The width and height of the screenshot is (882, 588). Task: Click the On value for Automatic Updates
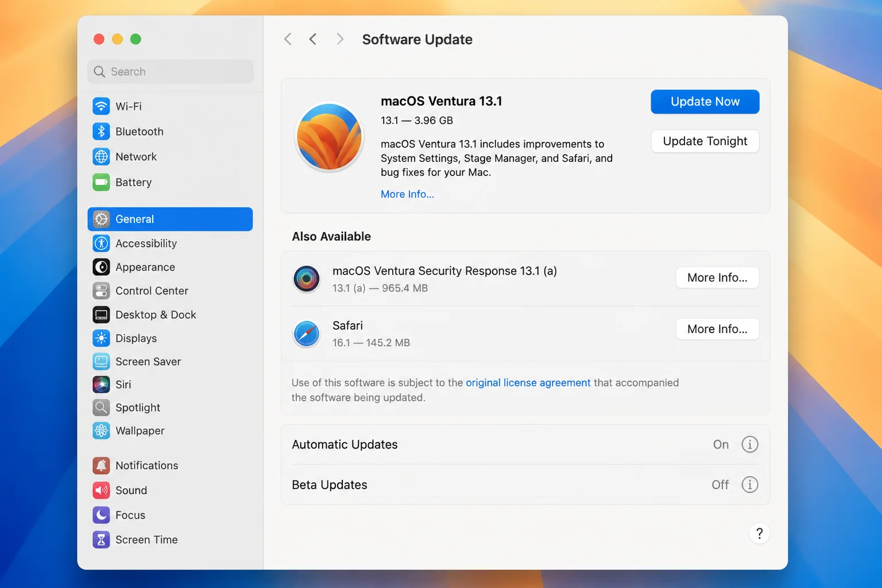pyautogui.click(x=721, y=444)
